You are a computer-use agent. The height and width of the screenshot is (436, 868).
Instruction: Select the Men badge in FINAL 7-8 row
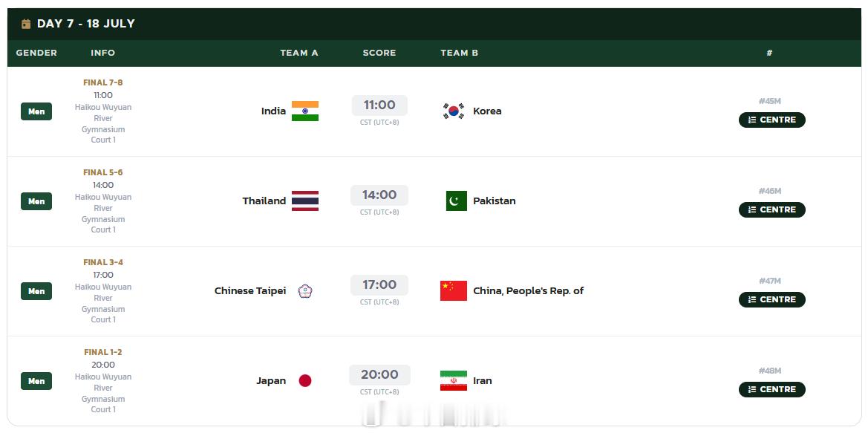click(x=36, y=111)
